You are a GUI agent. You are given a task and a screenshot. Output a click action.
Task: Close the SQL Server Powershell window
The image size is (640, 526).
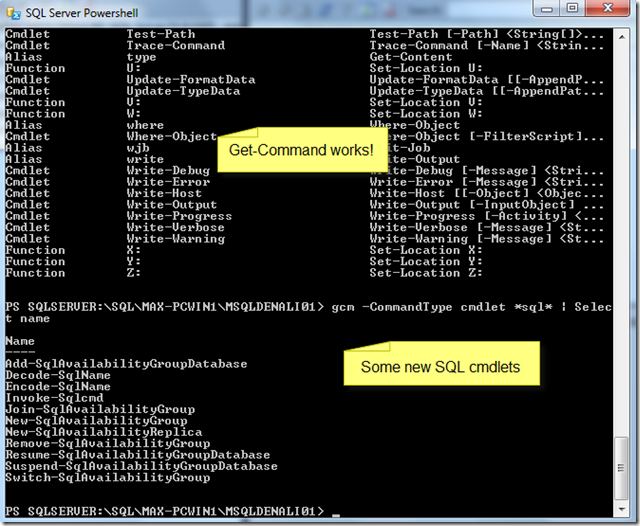607,8
